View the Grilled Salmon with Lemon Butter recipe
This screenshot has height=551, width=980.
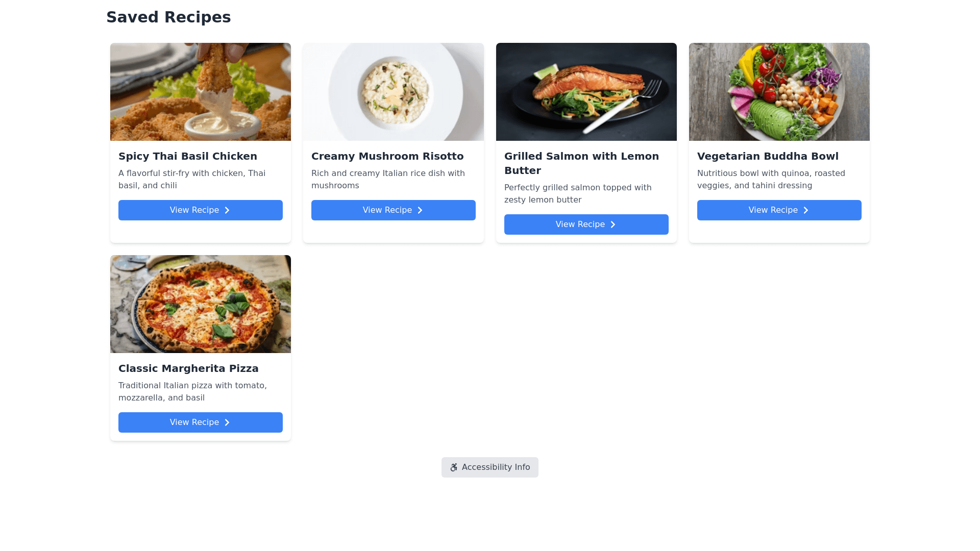click(x=586, y=224)
